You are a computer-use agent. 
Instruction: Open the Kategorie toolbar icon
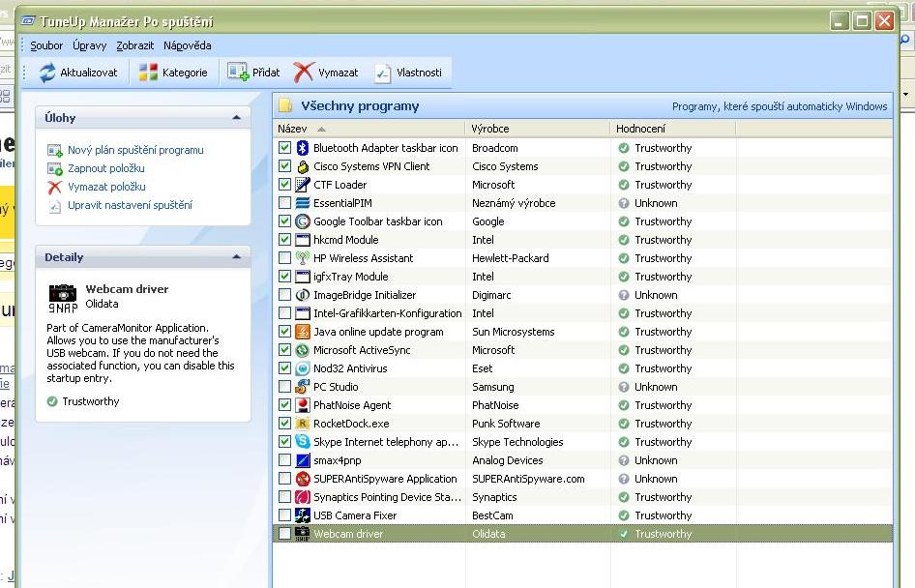tap(148, 73)
